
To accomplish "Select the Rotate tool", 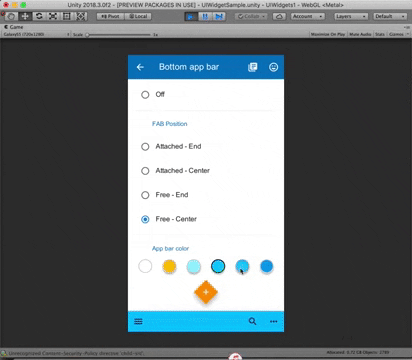I will pos(39,16).
